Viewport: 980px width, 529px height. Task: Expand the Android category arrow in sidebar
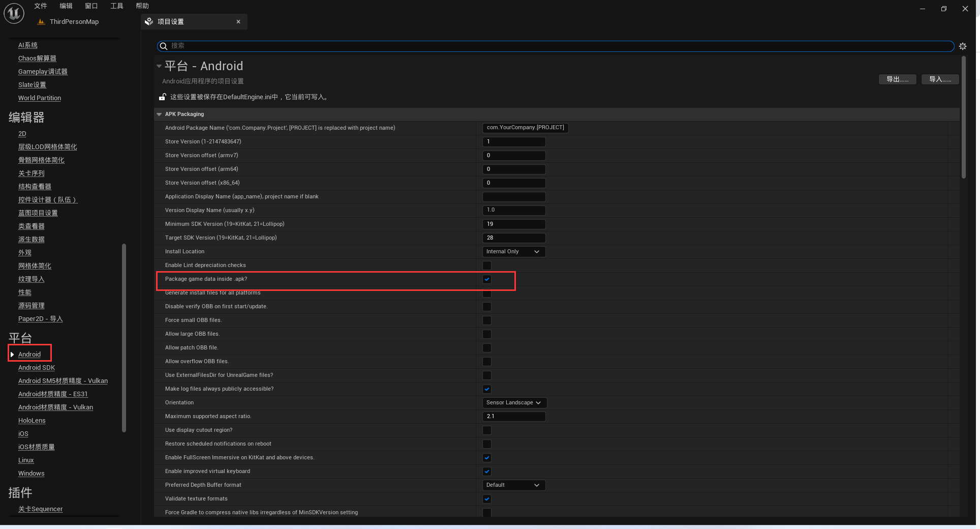12,355
